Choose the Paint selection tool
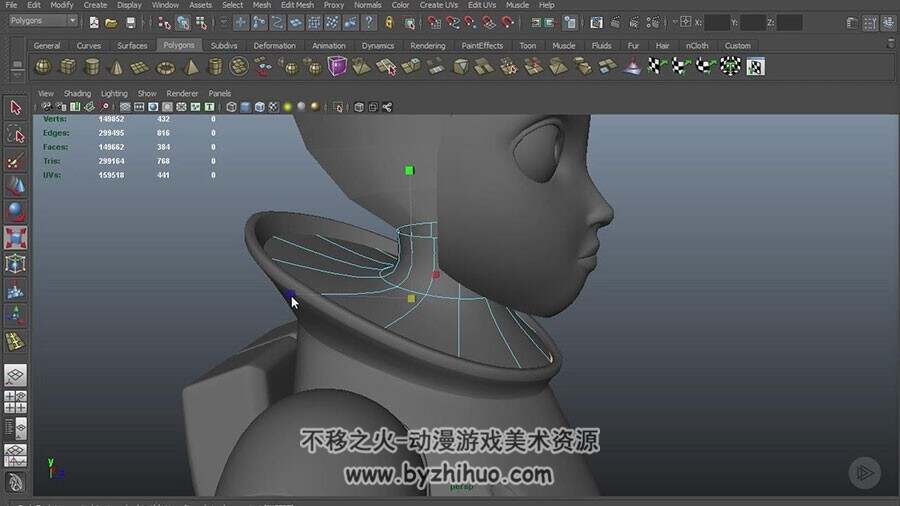Viewport: 900px width, 506px height. pyautogui.click(x=15, y=161)
